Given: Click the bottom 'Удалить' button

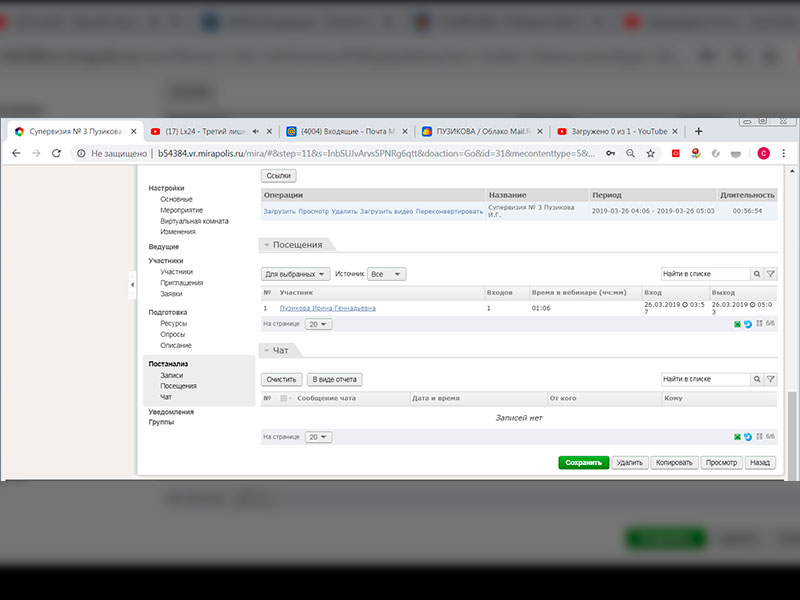Looking at the screenshot, I should 630,462.
